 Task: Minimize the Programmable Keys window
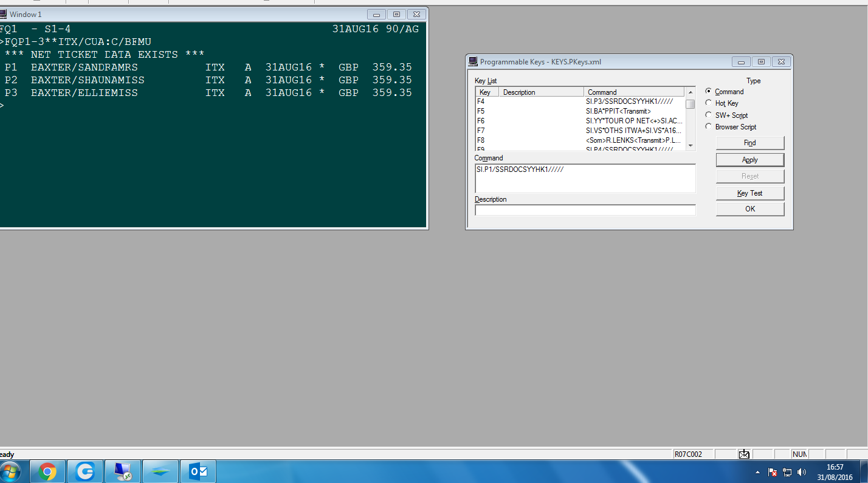(741, 61)
